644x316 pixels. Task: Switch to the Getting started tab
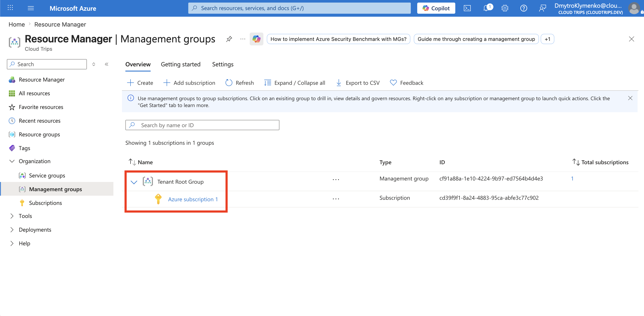click(181, 65)
